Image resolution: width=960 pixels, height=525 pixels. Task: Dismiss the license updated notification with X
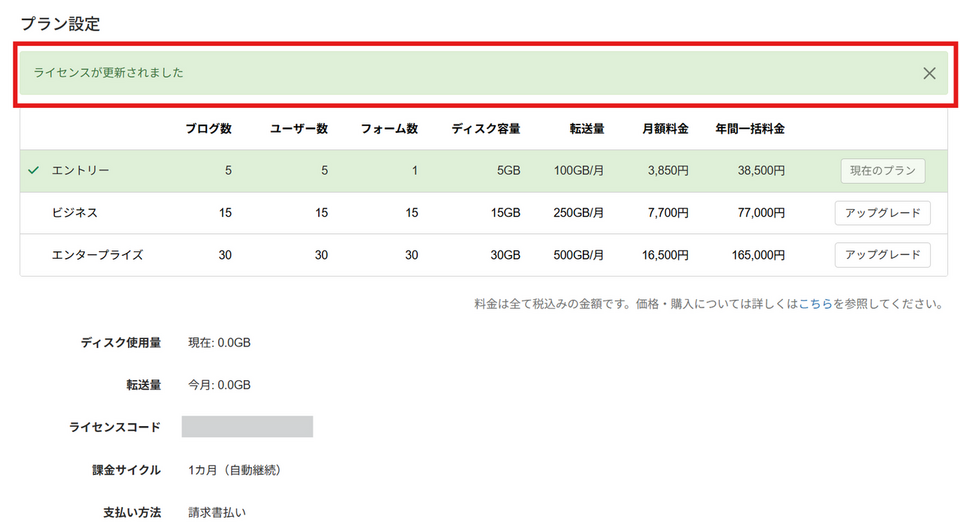tap(929, 73)
